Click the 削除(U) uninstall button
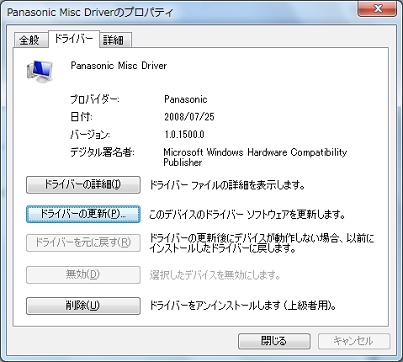This screenshot has height=362, width=403. tap(83, 306)
